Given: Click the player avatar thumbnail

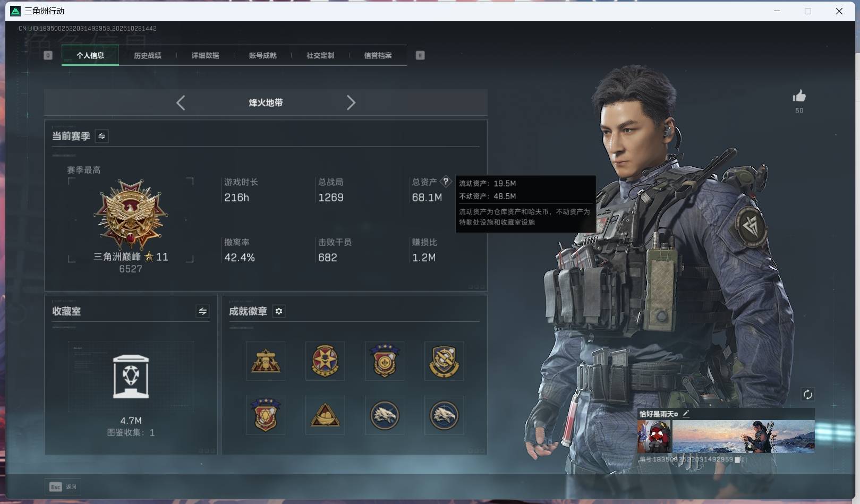Looking at the screenshot, I should point(654,437).
